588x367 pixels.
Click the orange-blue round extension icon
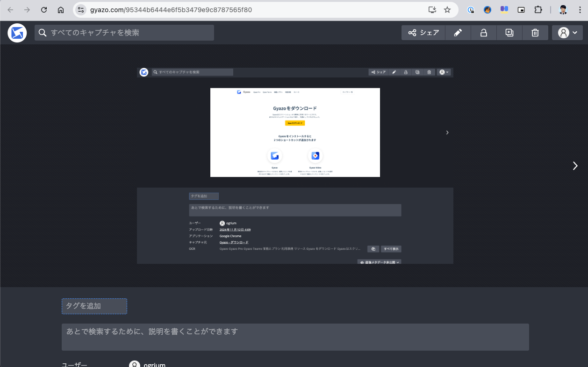(488, 10)
